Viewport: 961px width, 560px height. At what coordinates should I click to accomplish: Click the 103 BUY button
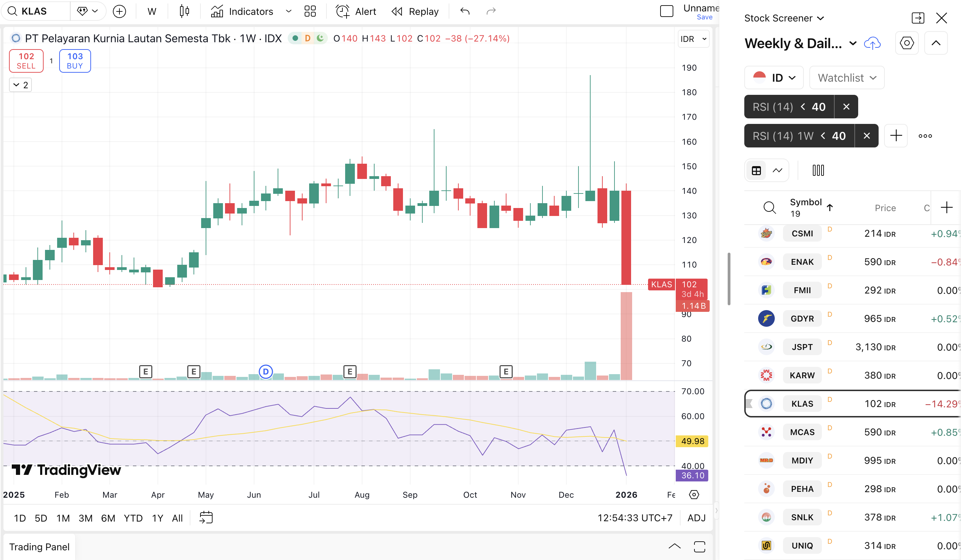75,61
